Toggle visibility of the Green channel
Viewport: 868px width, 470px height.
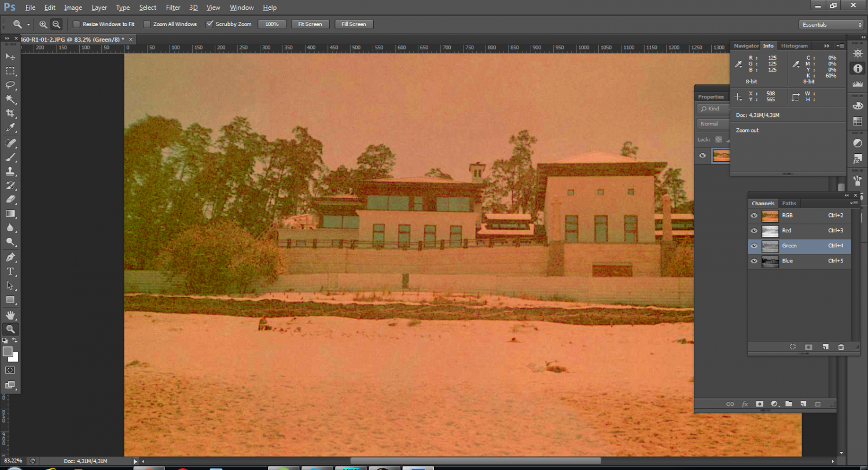[754, 246]
